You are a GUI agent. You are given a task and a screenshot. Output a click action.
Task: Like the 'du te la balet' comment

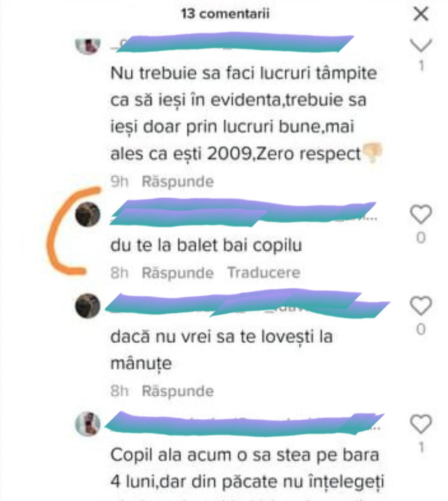point(421,214)
